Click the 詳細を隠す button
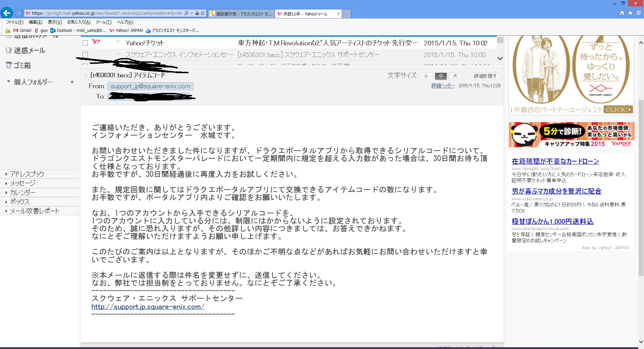Viewport: 644px width, 349px height. (485, 76)
